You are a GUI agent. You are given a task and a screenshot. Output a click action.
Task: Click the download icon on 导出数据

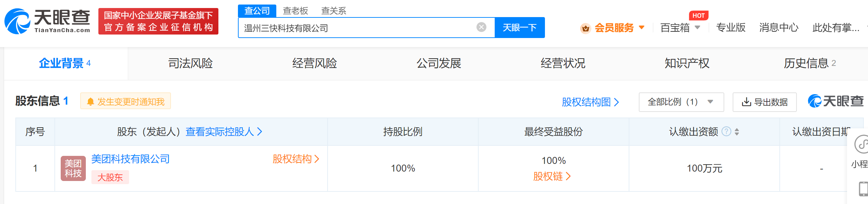click(746, 102)
